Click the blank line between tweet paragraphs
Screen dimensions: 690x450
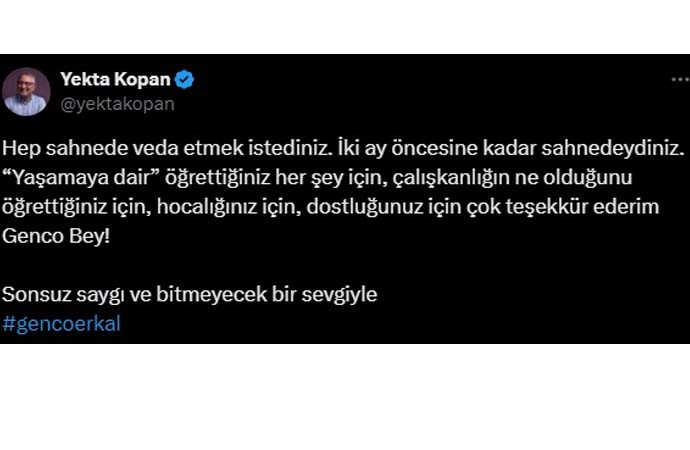pyautogui.click(x=300, y=267)
